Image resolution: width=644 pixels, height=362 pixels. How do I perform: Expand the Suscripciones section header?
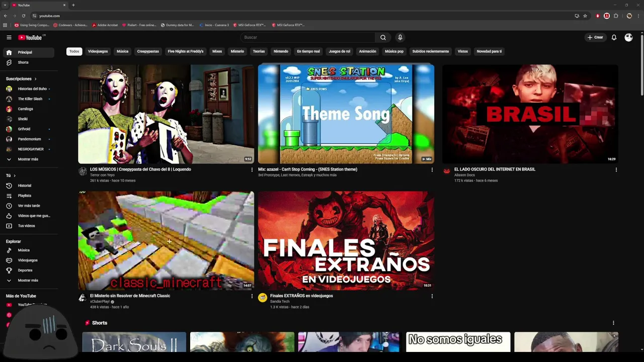(22, 79)
